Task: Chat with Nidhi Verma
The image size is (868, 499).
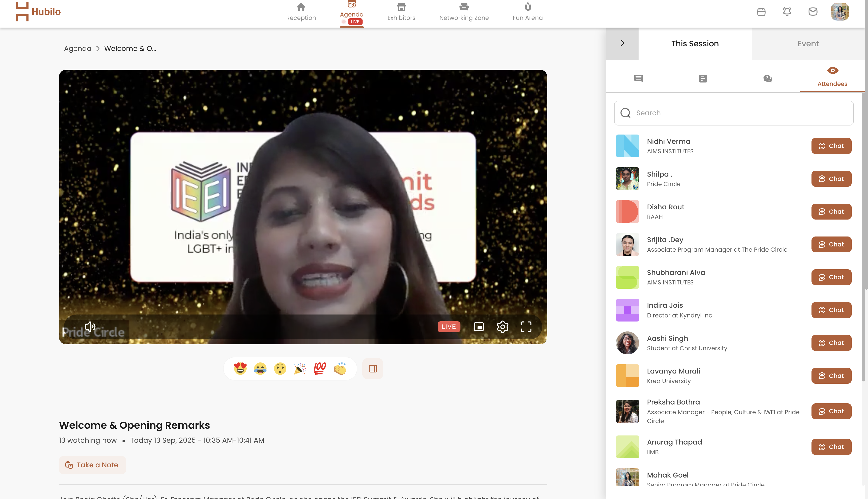Action: point(831,146)
